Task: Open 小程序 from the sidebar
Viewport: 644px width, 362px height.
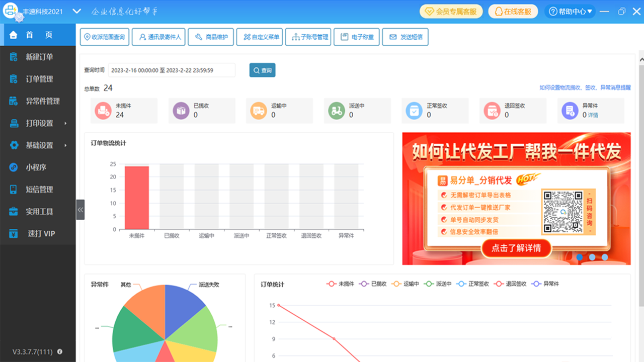Action: 36,167
